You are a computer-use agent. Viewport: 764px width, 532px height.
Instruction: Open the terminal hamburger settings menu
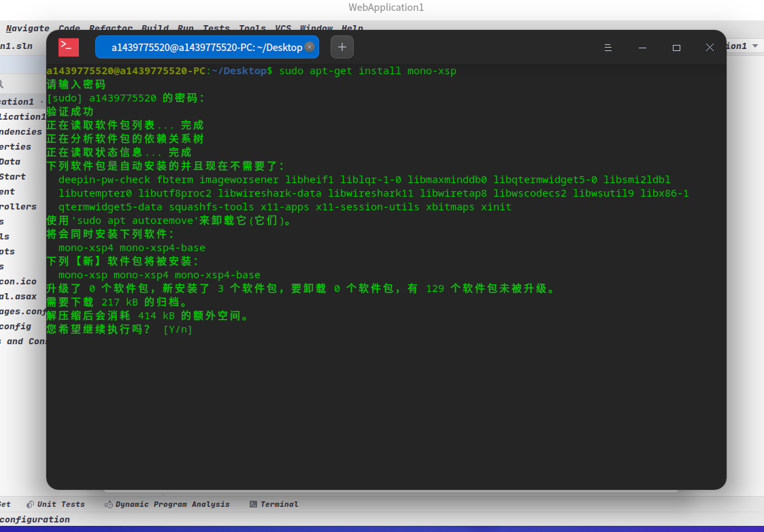[x=608, y=47]
